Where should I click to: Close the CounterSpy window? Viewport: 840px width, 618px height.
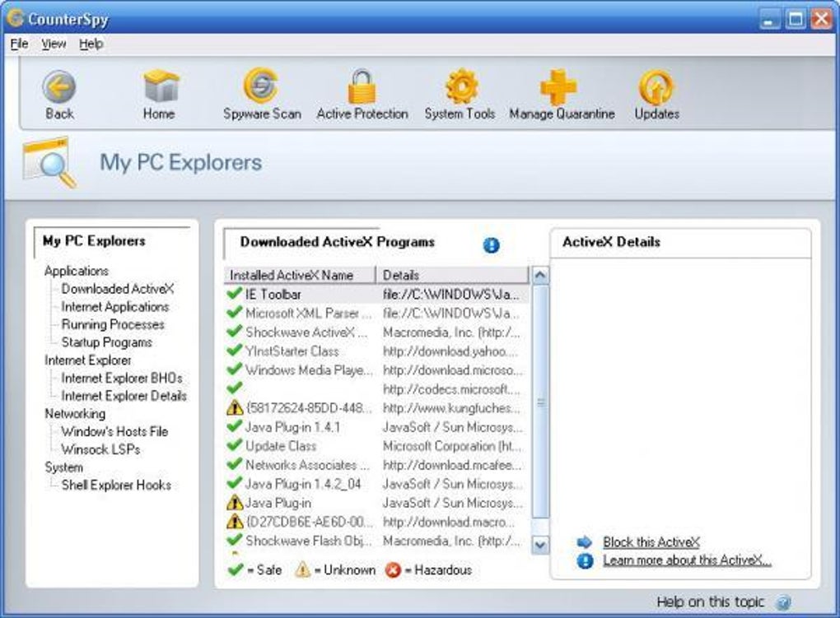(822, 19)
